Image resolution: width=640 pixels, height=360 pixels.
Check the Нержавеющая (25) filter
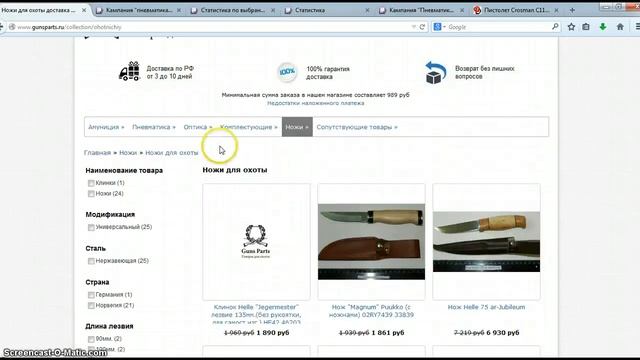[91, 261]
